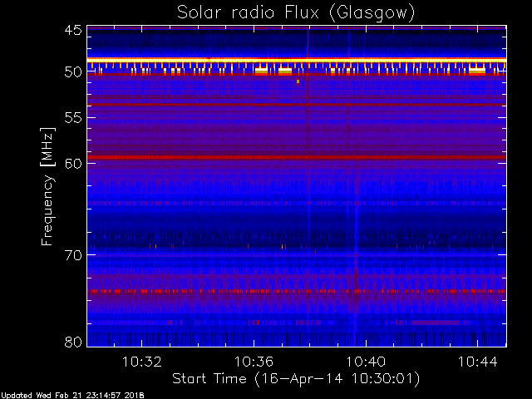Screen dimensions: 532x399
Task: Click the 80 frequency tick label
Action: tap(73, 342)
